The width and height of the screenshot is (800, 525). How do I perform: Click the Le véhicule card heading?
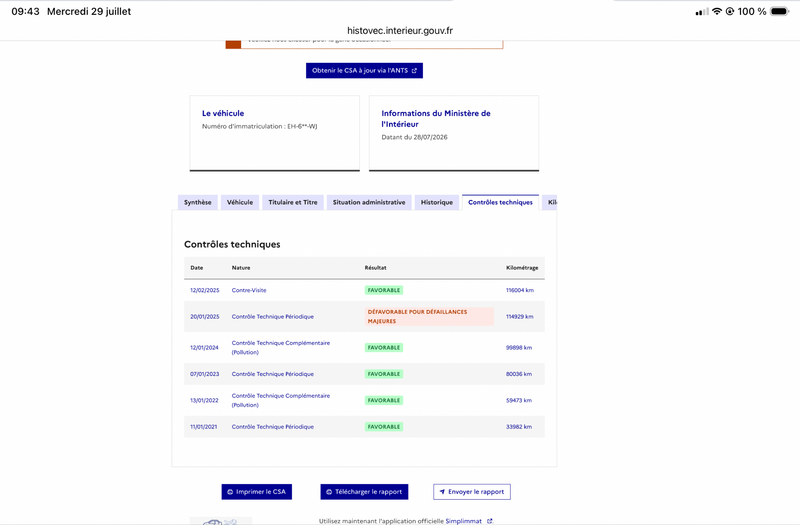tap(223, 113)
